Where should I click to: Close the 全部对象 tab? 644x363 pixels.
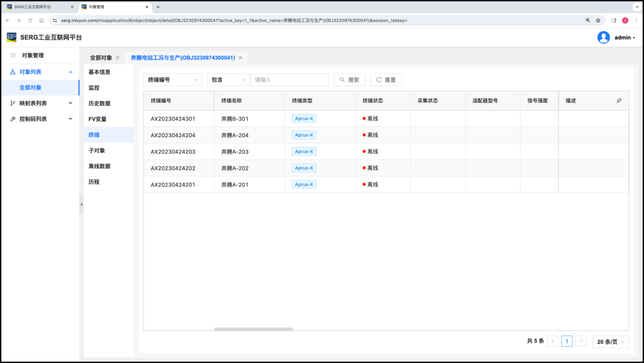click(117, 58)
